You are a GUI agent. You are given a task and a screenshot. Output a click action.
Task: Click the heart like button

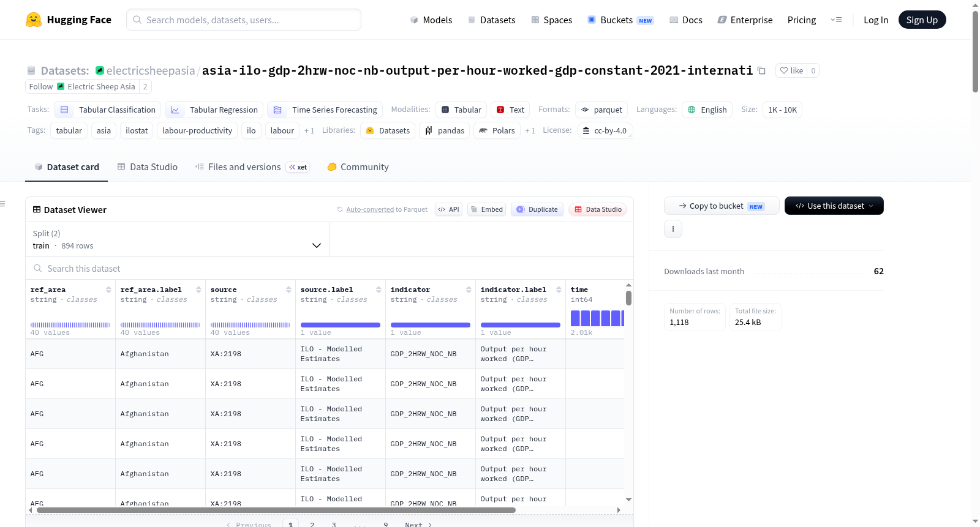791,70
